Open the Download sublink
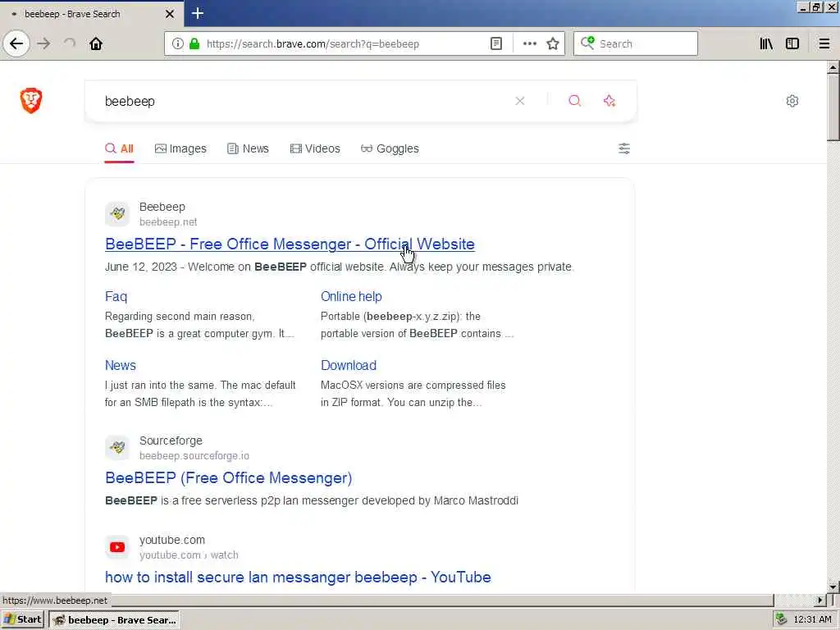 tap(349, 365)
